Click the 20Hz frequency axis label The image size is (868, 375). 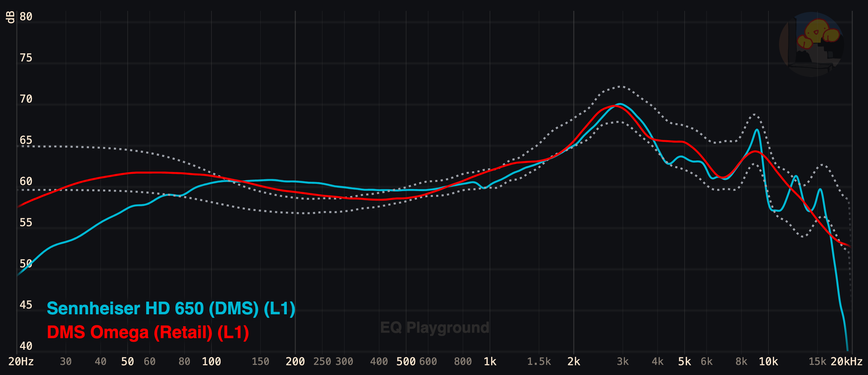click(x=21, y=362)
